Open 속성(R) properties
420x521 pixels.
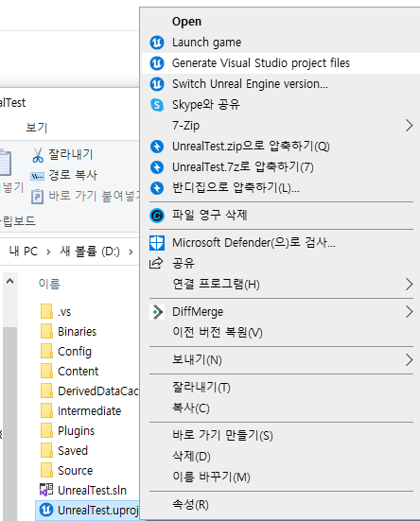190,505
